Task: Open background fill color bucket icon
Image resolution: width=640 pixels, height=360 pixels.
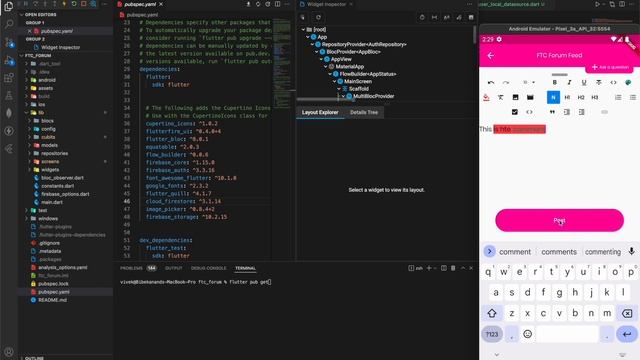Action: (486, 97)
